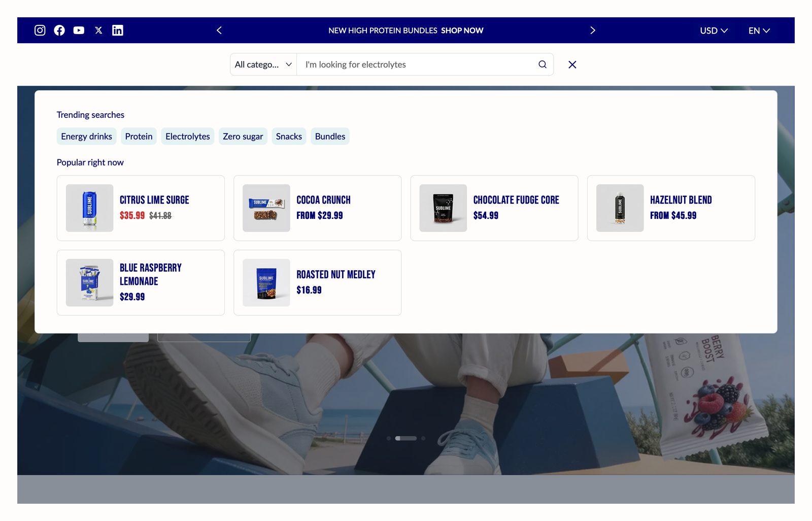The width and height of the screenshot is (812, 521).
Task: Click the search magnifier icon
Action: (543, 64)
